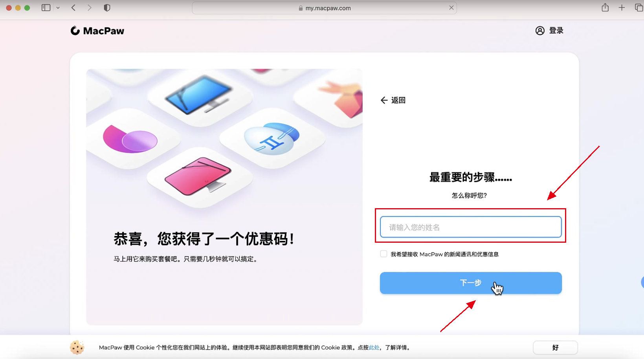Stop page loading with the address bar X
This screenshot has width=644, height=359.
click(451, 8)
